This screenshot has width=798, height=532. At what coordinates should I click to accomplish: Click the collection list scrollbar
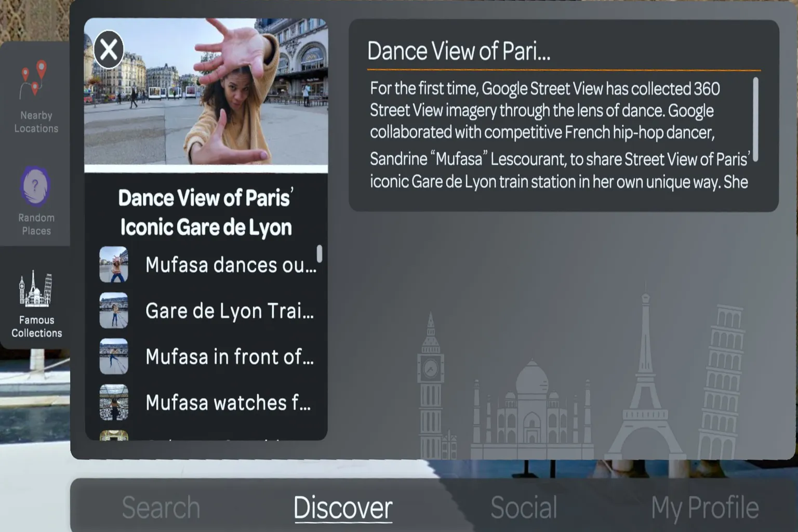(x=320, y=254)
